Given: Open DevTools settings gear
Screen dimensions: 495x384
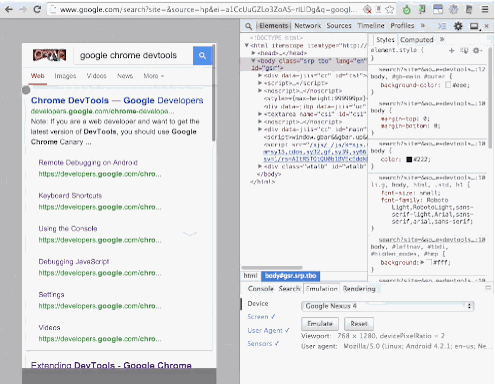Looking at the screenshot, I should [x=458, y=26].
